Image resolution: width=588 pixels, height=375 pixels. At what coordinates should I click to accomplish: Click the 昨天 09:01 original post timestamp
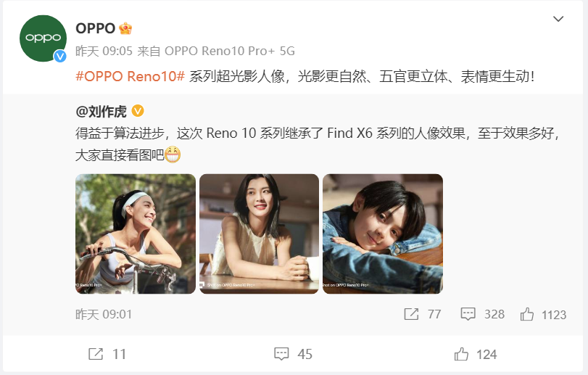point(104,314)
